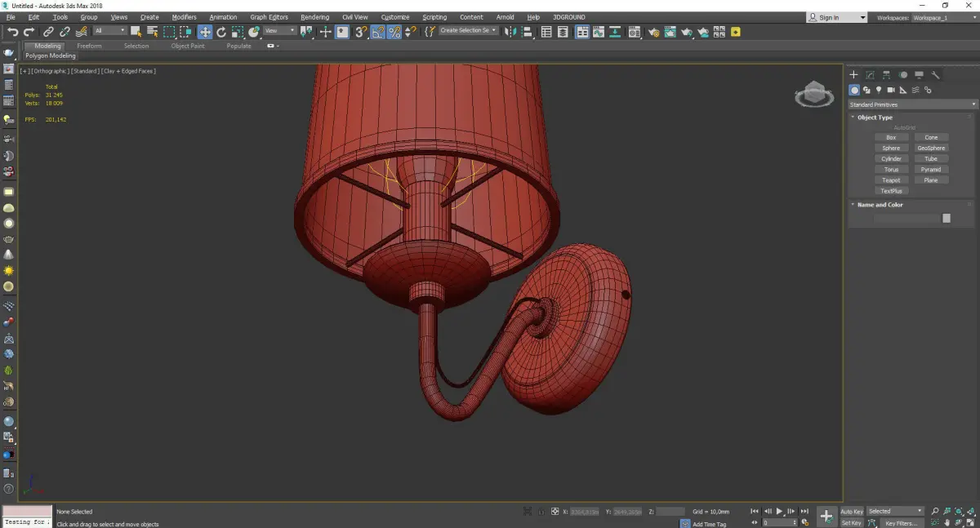Click Bind to Space Warp icon

81,32
